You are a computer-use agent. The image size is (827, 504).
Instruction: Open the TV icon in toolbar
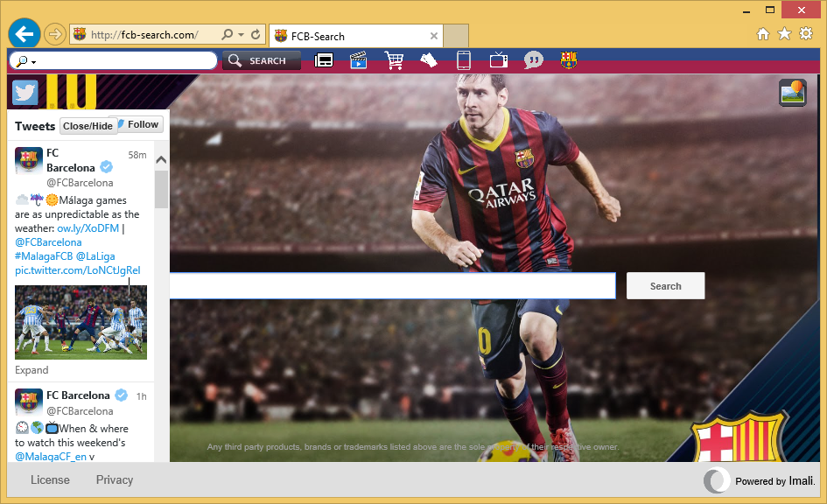tap(499, 60)
